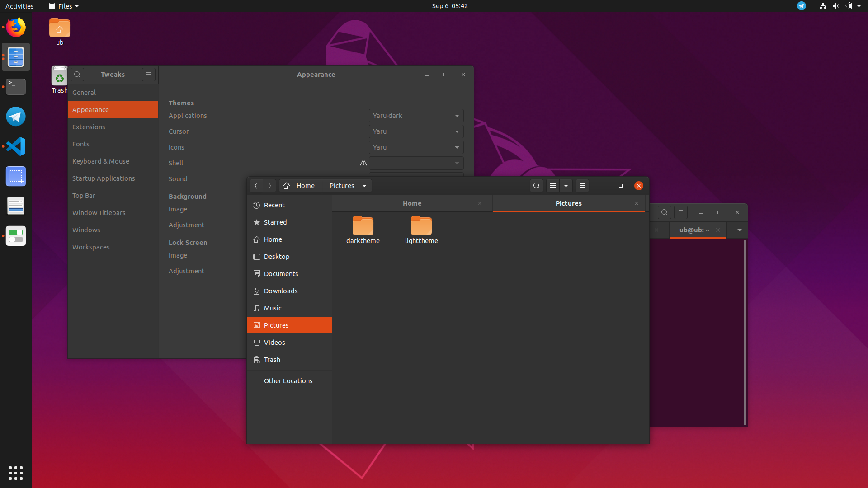The width and height of the screenshot is (868, 488).
Task: Click the Firefox icon in the dock
Action: (x=16, y=27)
